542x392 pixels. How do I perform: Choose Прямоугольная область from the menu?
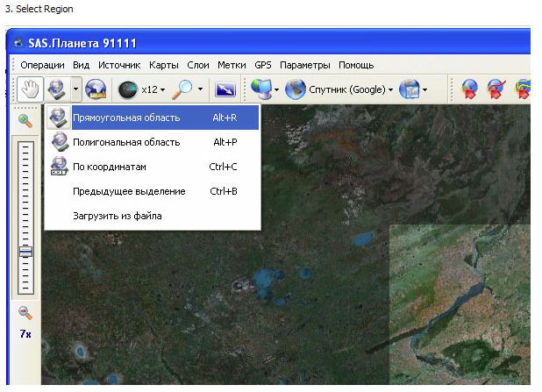[126, 118]
